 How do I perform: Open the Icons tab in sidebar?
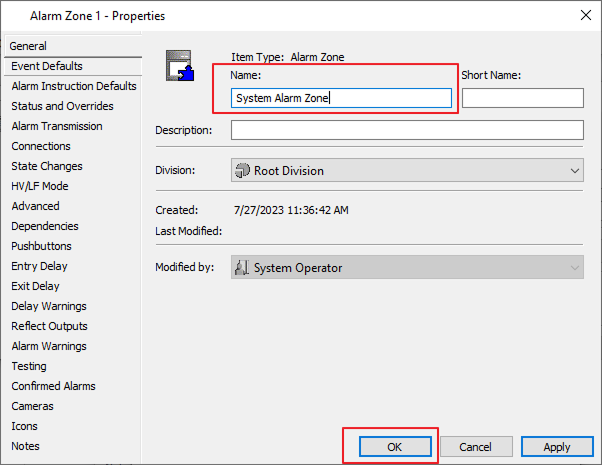pyautogui.click(x=25, y=426)
